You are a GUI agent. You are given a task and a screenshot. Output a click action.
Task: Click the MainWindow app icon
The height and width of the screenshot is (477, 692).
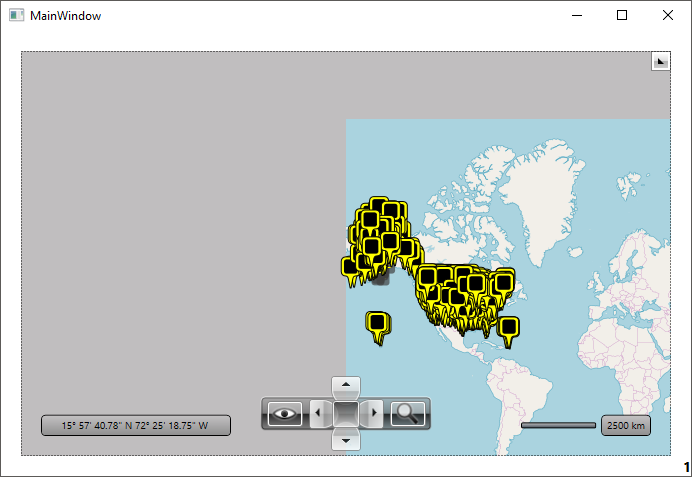[17, 15]
